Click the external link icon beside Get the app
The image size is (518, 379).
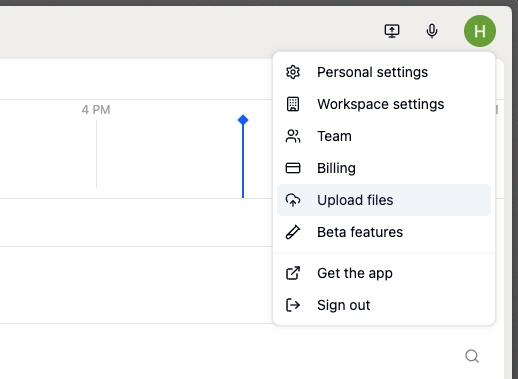pos(293,273)
